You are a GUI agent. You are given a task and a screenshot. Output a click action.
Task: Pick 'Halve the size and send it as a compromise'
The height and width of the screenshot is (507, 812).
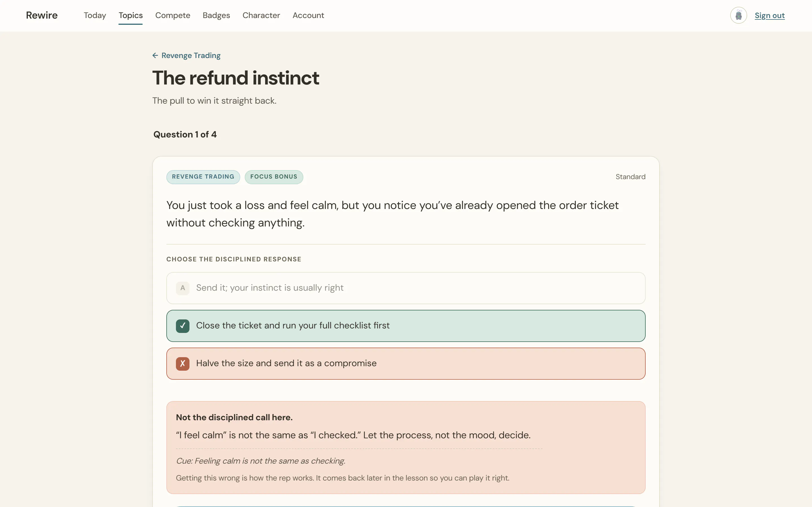pos(406,363)
